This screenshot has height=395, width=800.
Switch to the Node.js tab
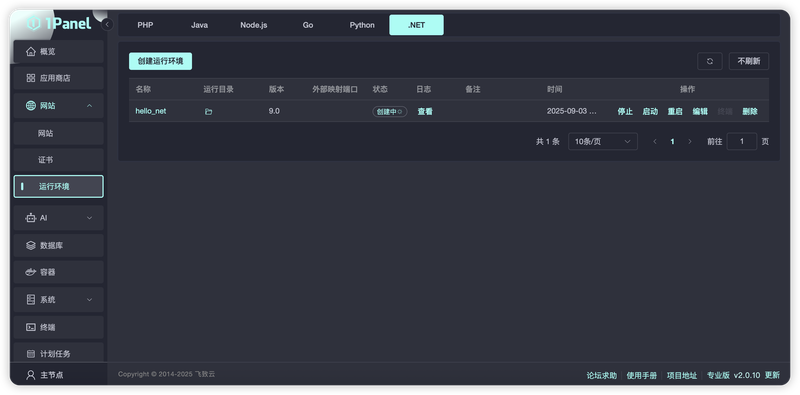[x=254, y=25]
